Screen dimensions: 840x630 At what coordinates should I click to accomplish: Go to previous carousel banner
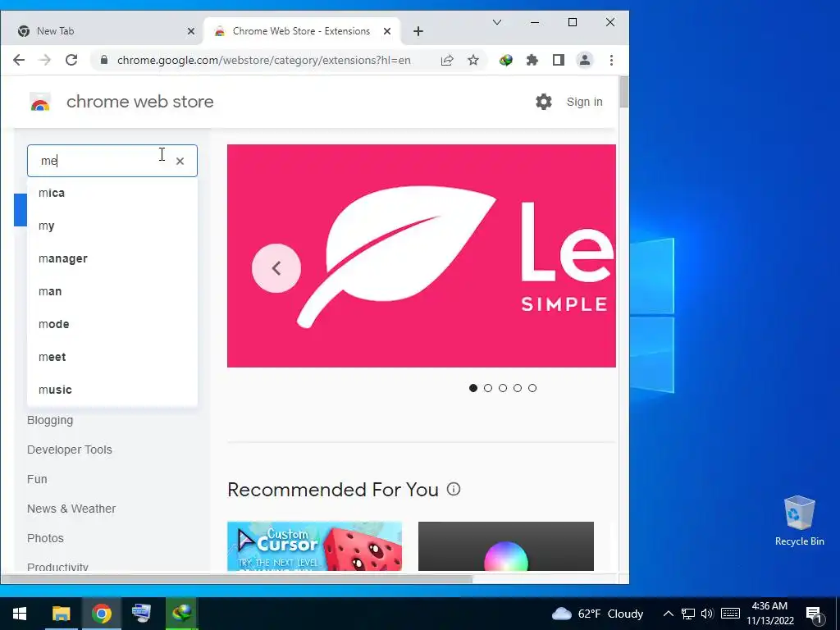tap(276, 268)
